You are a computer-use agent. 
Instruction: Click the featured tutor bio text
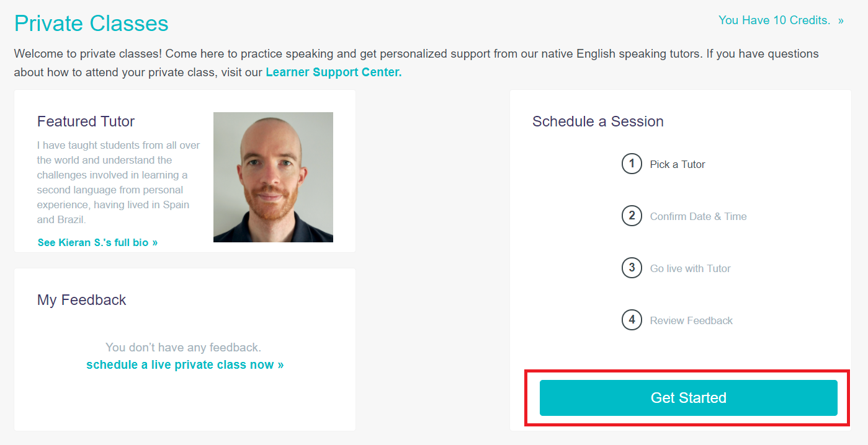[x=119, y=182]
